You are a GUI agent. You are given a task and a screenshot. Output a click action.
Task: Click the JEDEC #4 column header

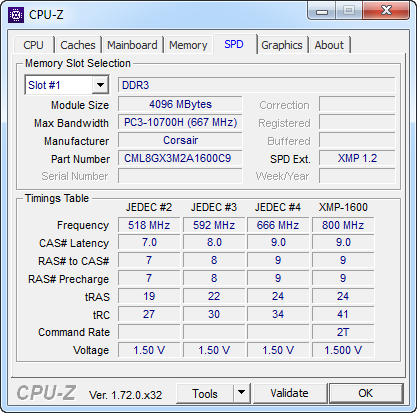click(x=278, y=207)
